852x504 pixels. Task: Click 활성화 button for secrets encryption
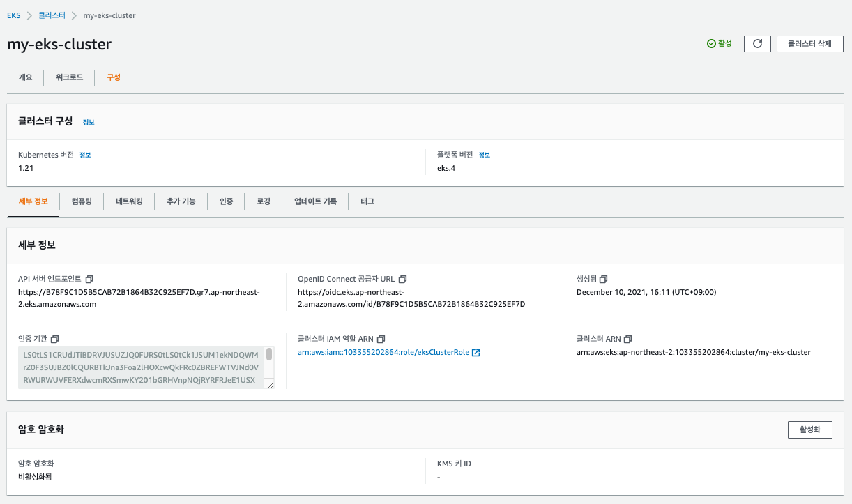click(810, 429)
